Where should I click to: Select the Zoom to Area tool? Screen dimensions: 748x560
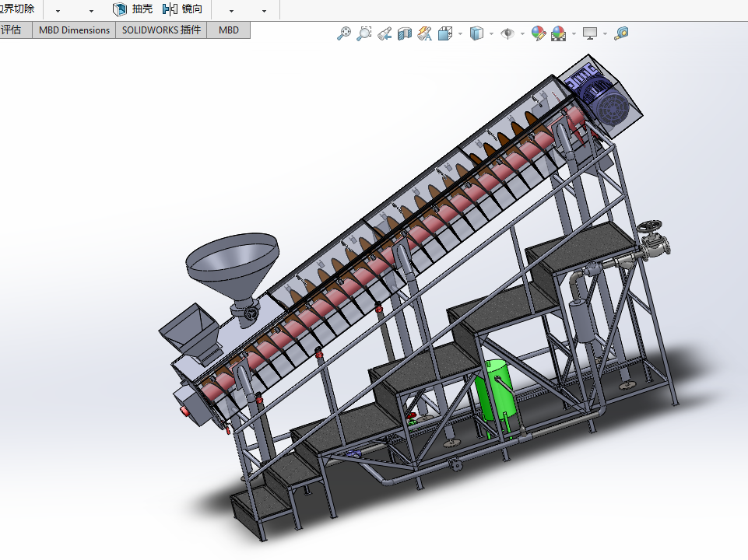click(x=364, y=33)
